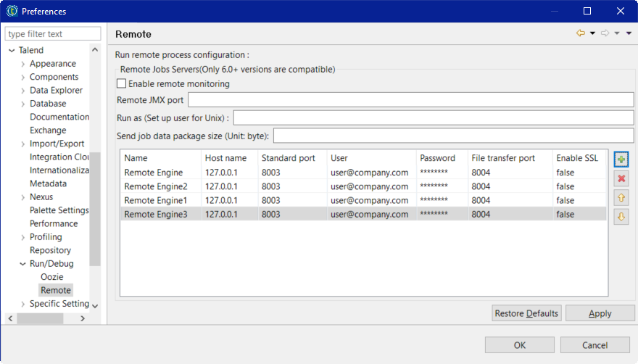Click the move up arrow icon
638x364 pixels.
621,197
